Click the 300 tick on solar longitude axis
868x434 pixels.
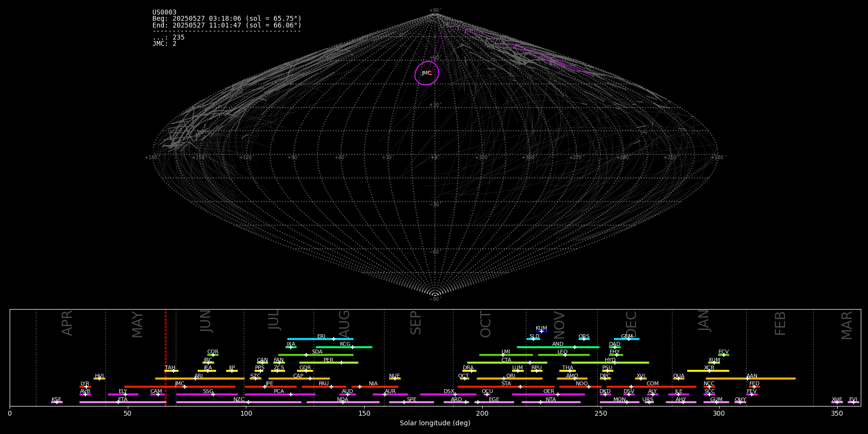click(x=719, y=413)
